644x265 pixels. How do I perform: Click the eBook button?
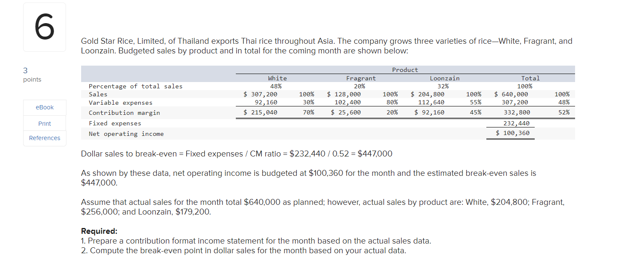(x=44, y=107)
